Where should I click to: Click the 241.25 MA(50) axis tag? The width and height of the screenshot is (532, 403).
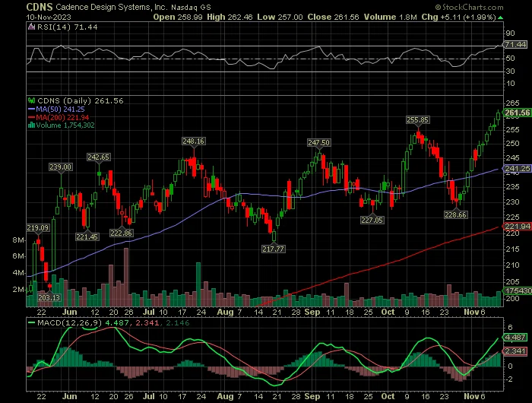(x=517, y=168)
